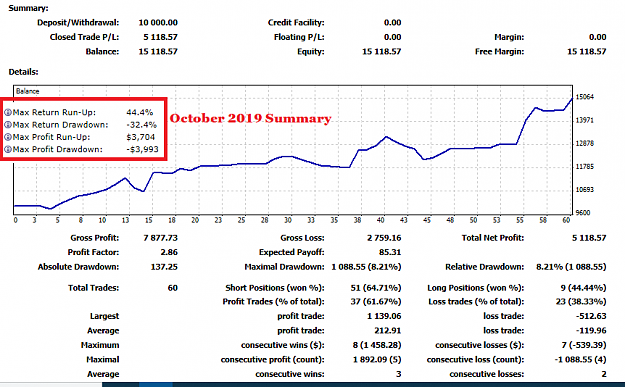Click the Short Positions (won %) label

275,288
